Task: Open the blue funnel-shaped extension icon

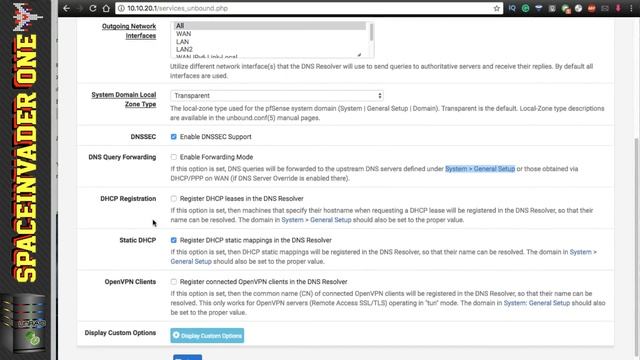Action: (539, 8)
